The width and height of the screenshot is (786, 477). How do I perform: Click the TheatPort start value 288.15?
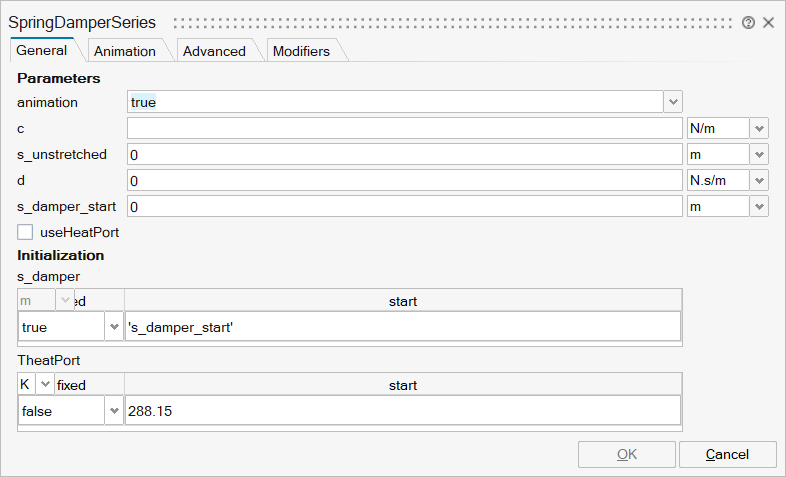(402, 411)
